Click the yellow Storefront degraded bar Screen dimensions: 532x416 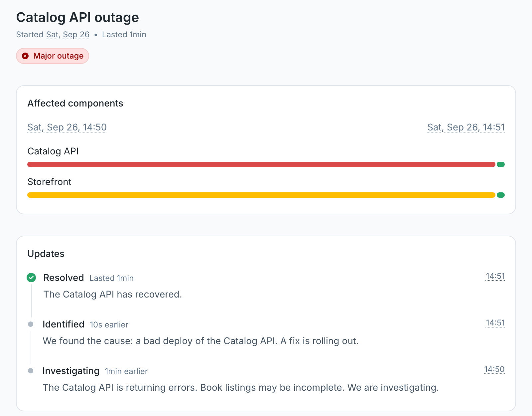261,195
